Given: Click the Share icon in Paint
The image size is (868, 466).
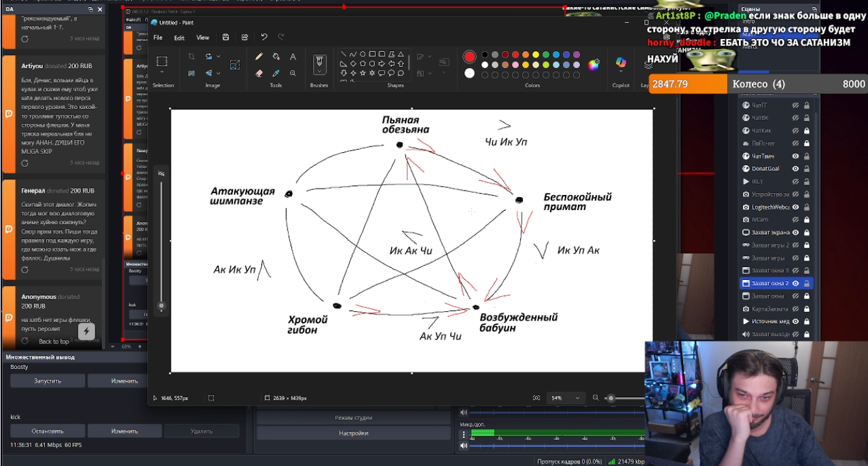Looking at the screenshot, I should coord(245,38).
